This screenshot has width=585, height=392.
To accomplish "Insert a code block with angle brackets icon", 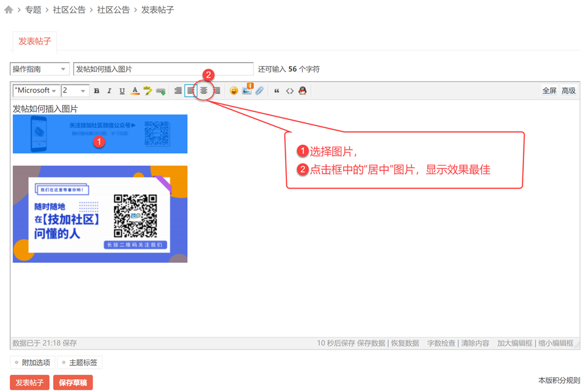I will [x=290, y=91].
